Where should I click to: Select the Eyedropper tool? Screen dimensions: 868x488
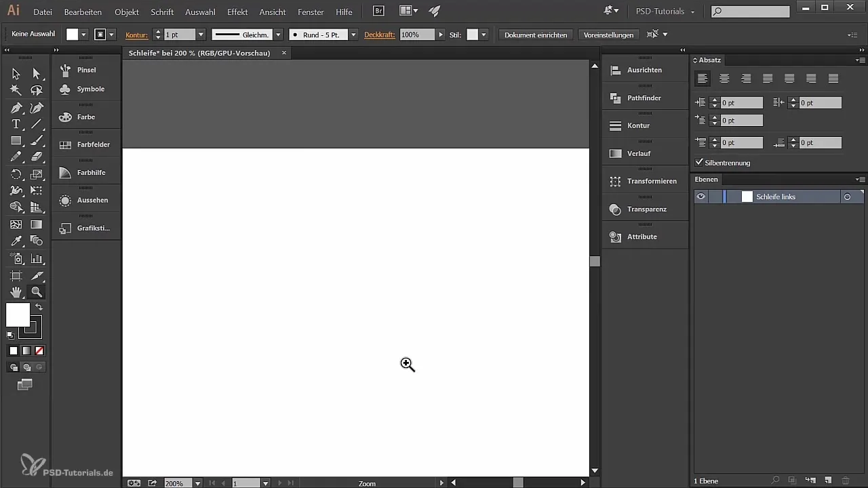tap(16, 241)
